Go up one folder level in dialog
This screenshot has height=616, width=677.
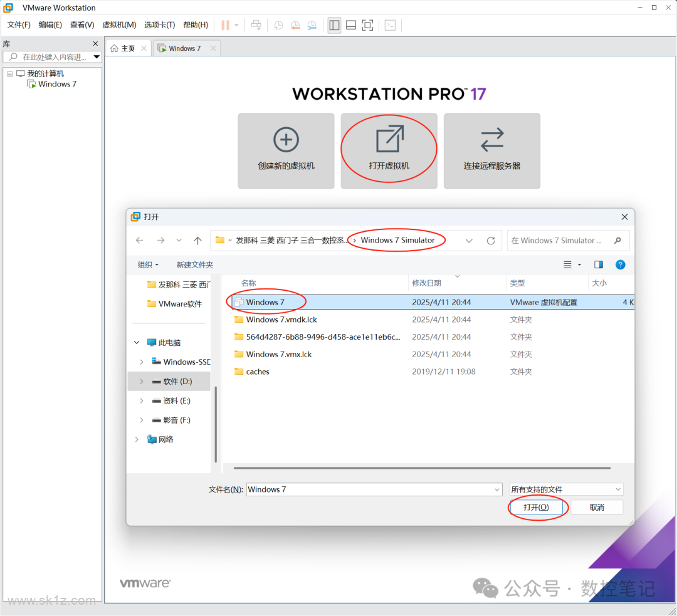pyautogui.click(x=197, y=241)
